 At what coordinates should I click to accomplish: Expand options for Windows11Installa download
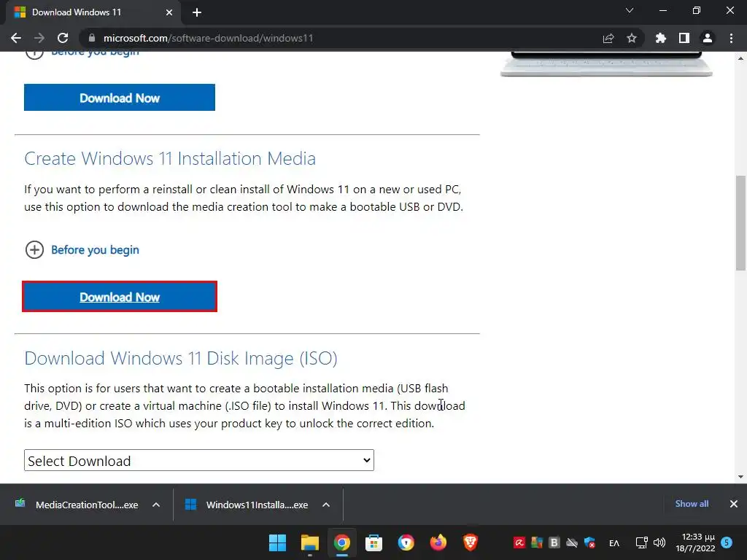coord(326,505)
